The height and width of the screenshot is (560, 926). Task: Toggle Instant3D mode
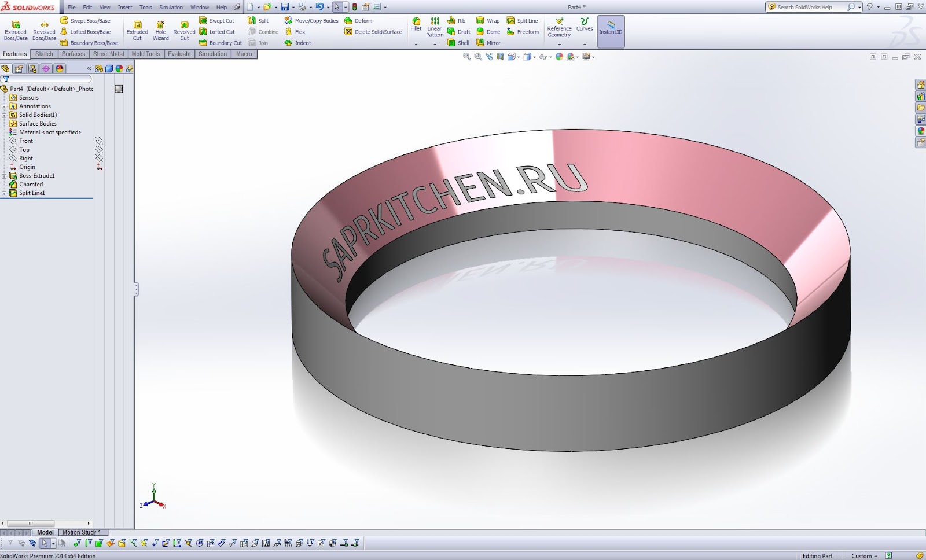[x=611, y=31]
